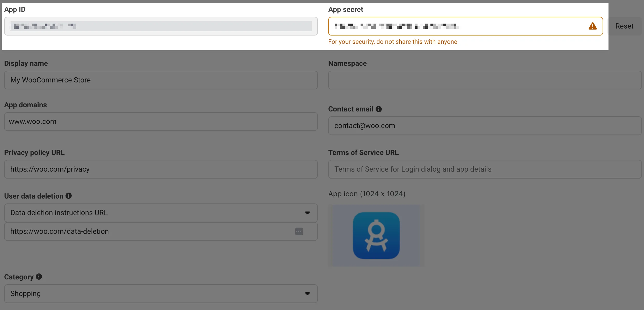Edit the Contact email field contact@woo.com
The height and width of the screenshot is (310, 644).
pos(485,126)
